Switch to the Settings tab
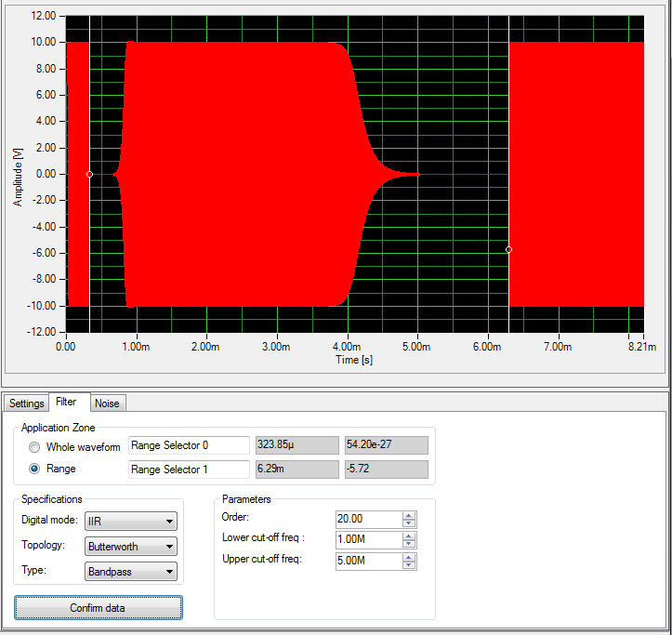 27,403
